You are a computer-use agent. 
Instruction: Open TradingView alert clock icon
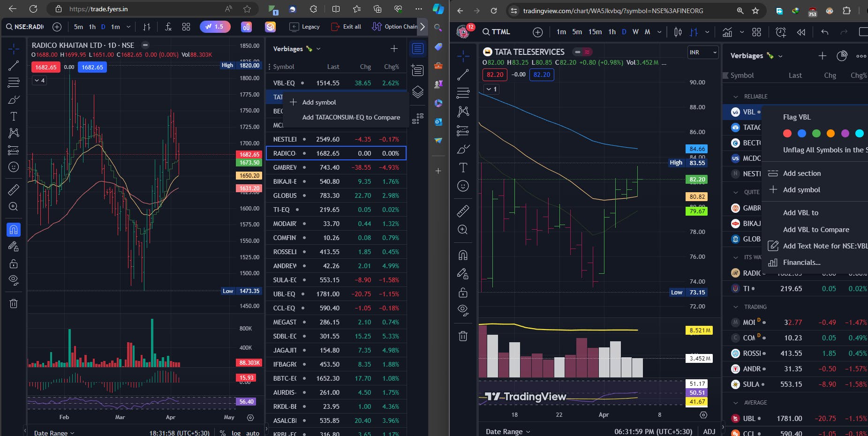[x=781, y=32]
